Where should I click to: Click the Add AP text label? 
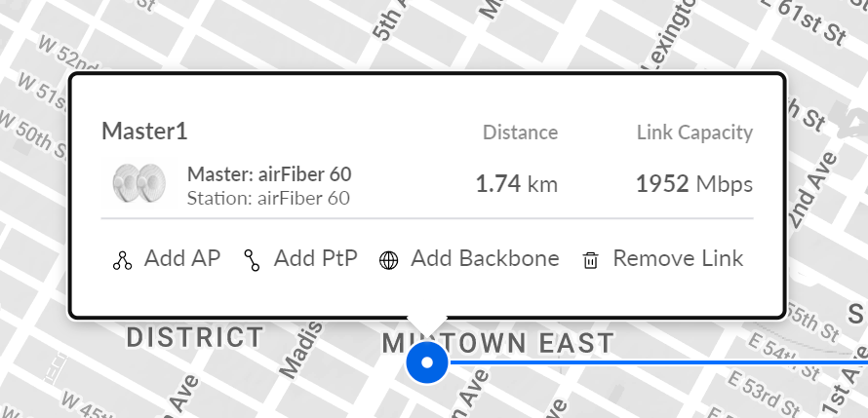[x=182, y=258]
